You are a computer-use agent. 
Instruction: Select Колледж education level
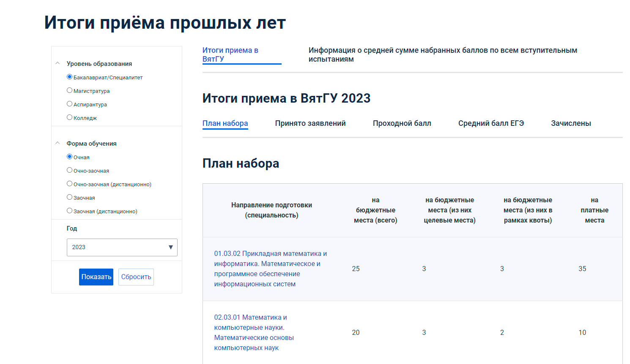tap(70, 117)
